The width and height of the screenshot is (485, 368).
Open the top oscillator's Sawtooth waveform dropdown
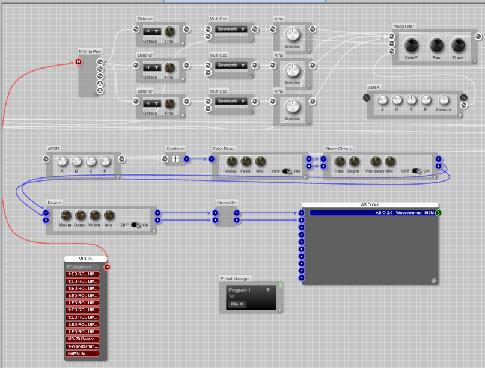231,29
